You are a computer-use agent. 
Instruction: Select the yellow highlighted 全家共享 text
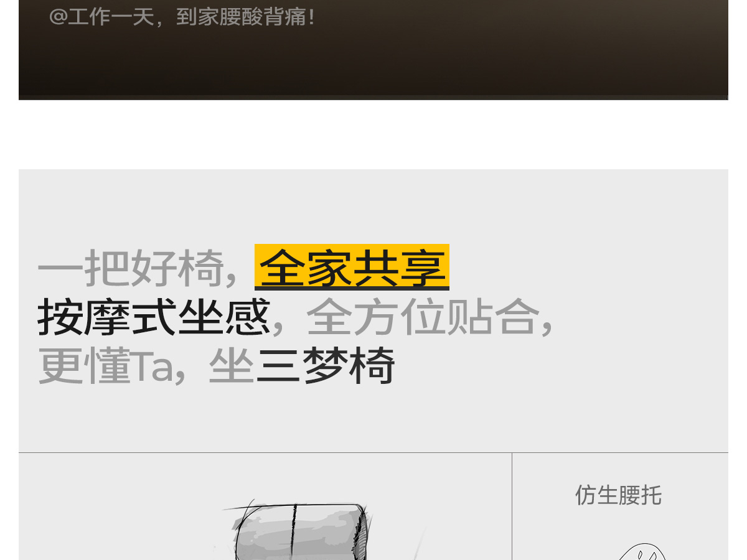click(352, 267)
